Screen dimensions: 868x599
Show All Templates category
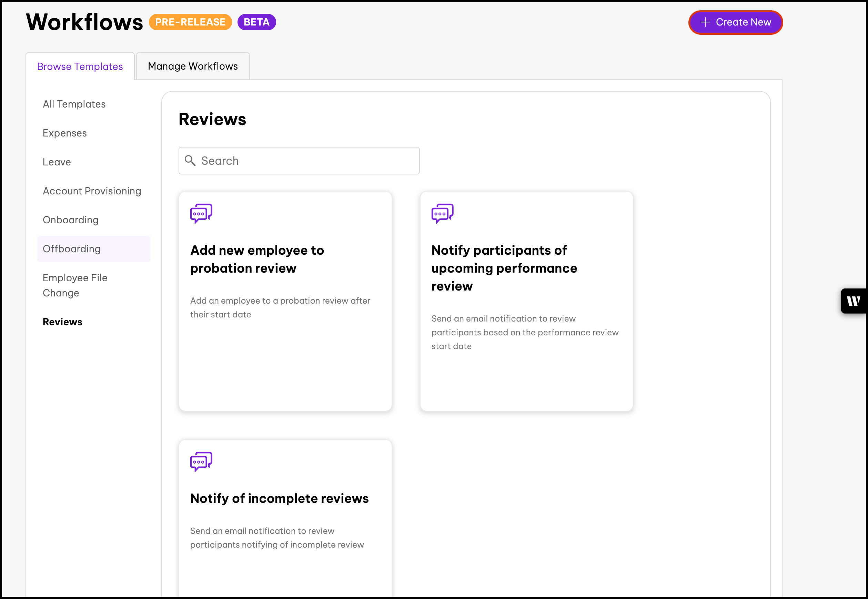pos(74,104)
